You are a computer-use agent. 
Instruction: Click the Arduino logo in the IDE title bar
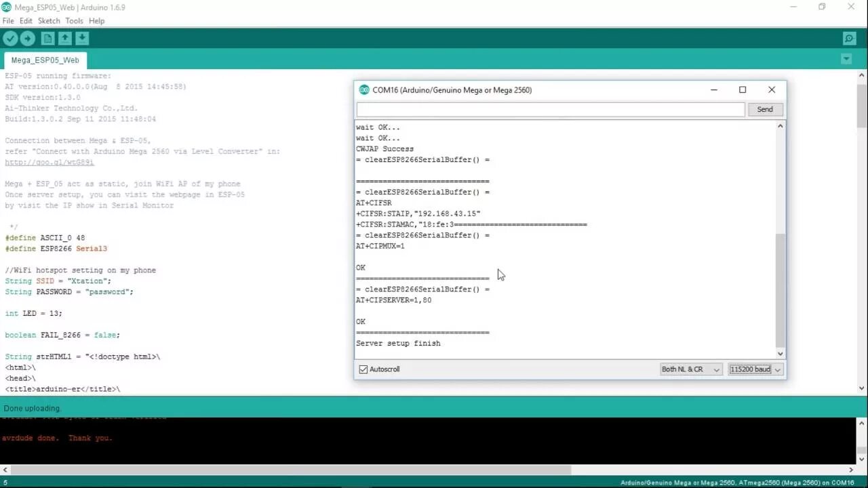pyautogui.click(x=7, y=7)
